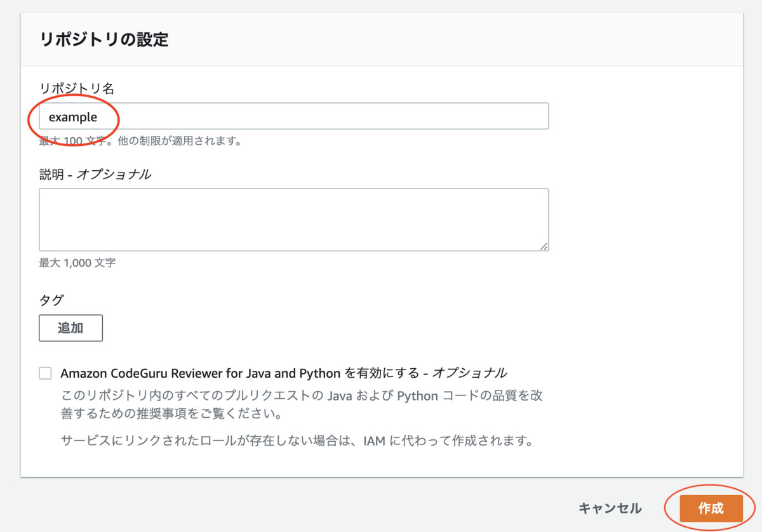The height and width of the screenshot is (532, 762).
Task: Click the 追加 button under タグ
Action: click(x=70, y=328)
